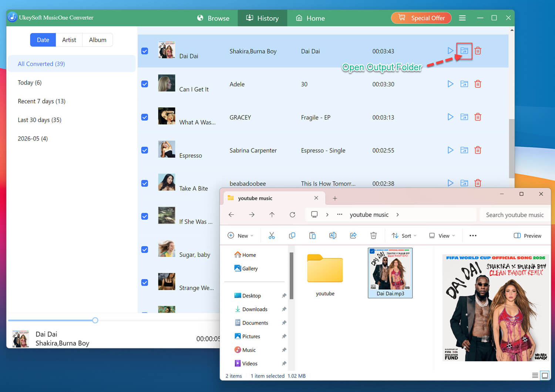Click the playback progress slider handle
This screenshot has height=392, width=555.
point(95,320)
